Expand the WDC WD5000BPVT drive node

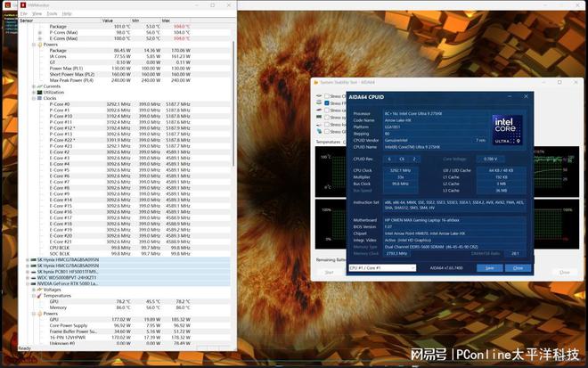[x=28, y=278]
